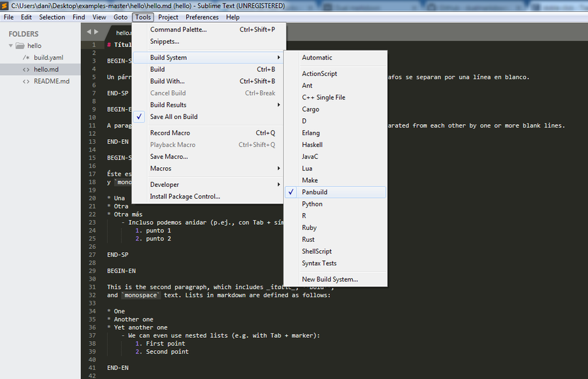Image resolution: width=588 pixels, height=379 pixels.
Task: Expand the Build Results submenu arrow
Action: pyautogui.click(x=278, y=105)
